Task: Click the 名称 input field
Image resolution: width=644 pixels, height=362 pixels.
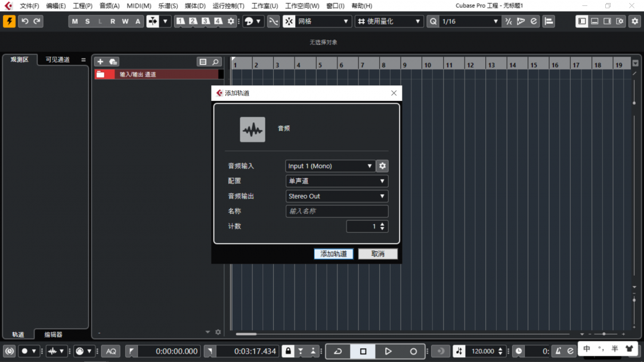Action: (x=337, y=211)
